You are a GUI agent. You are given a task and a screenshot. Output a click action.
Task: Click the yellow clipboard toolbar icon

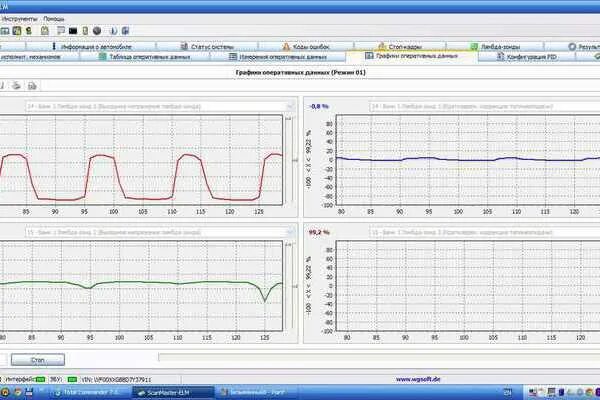click(x=45, y=31)
